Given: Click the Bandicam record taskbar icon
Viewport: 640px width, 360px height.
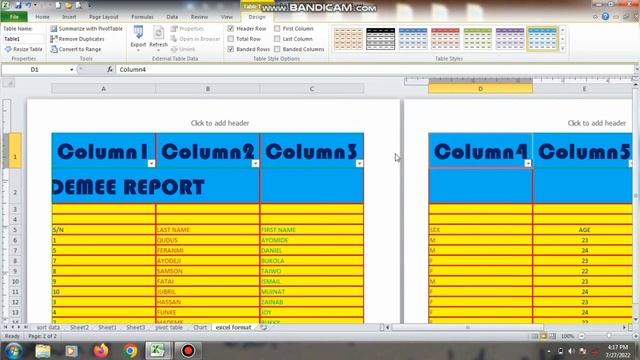Looking at the screenshot, I should pos(188,351).
